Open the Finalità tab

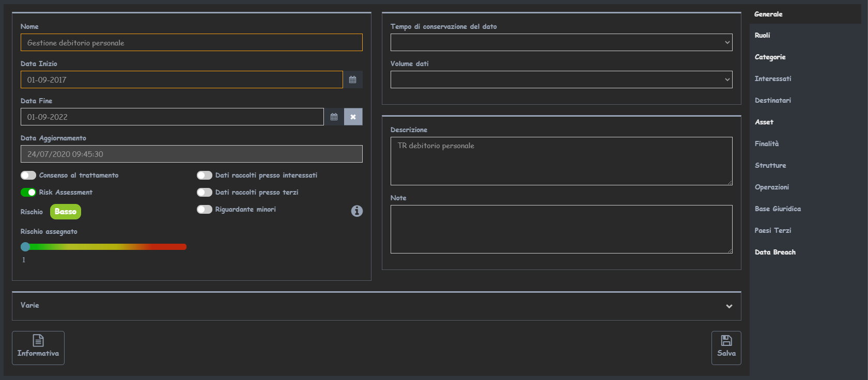(767, 144)
